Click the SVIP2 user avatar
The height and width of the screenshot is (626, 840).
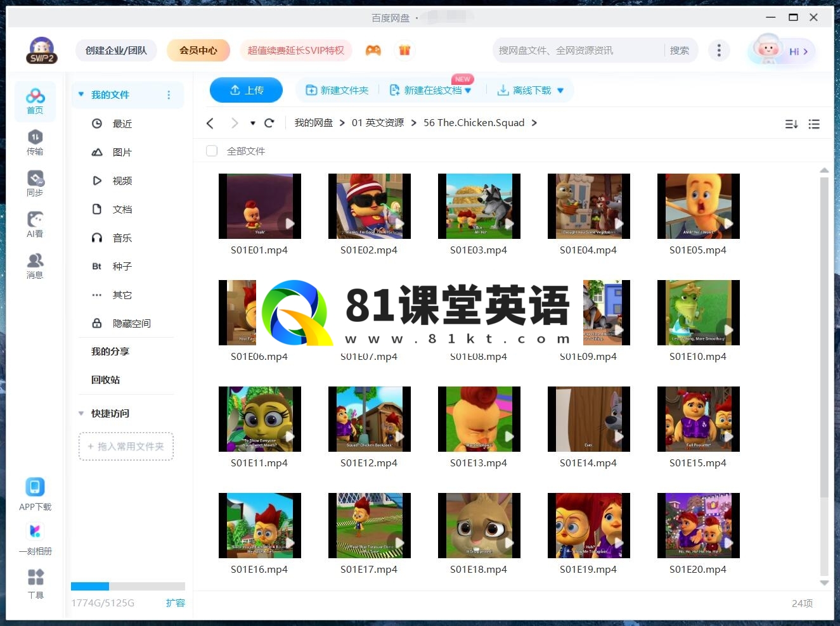[x=42, y=51]
